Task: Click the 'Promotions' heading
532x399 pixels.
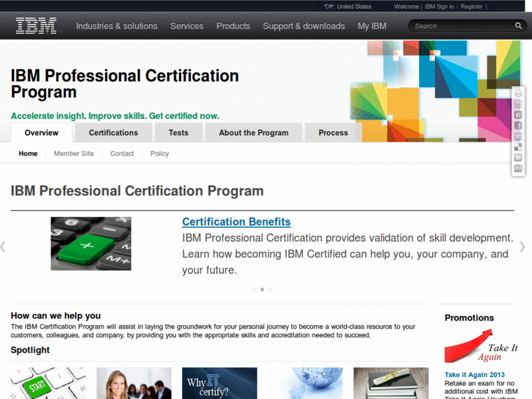Action: (x=469, y=318)
